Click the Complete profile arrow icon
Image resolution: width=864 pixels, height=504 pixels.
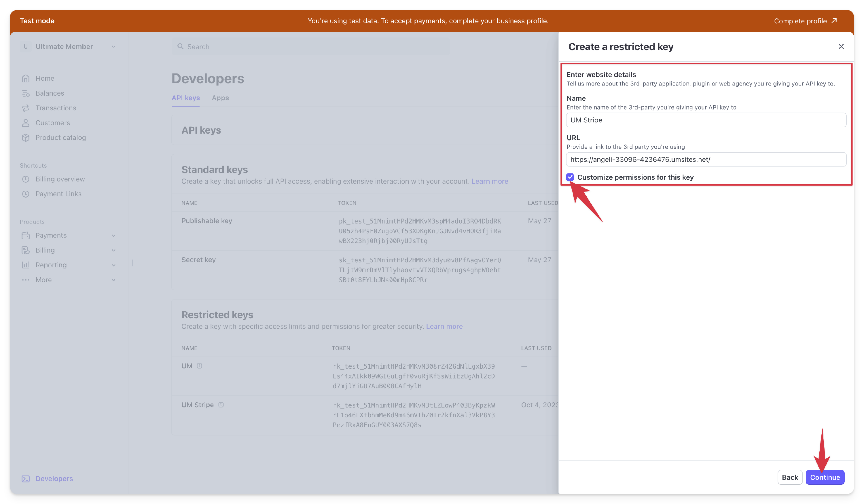[x=834, y=20]
